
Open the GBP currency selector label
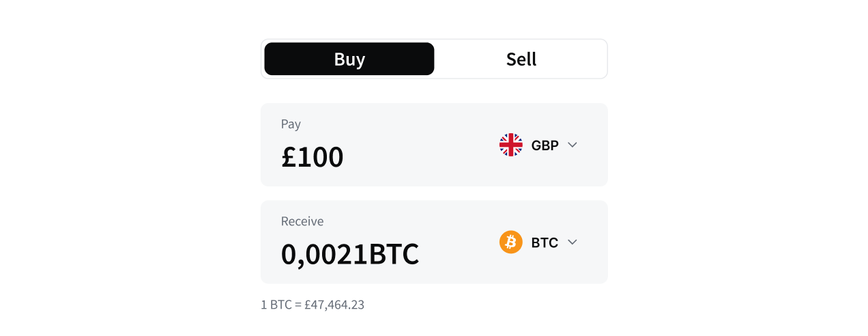[x=545, y=145]
